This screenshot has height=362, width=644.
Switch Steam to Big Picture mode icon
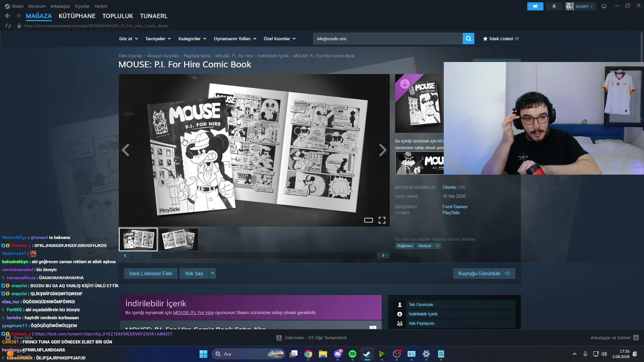click(x=604, y=6)
